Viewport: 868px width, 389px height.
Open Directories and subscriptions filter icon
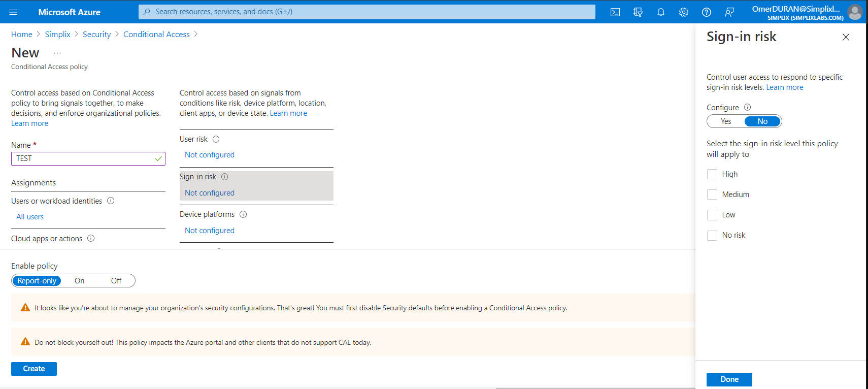click(x=638, y=12)
